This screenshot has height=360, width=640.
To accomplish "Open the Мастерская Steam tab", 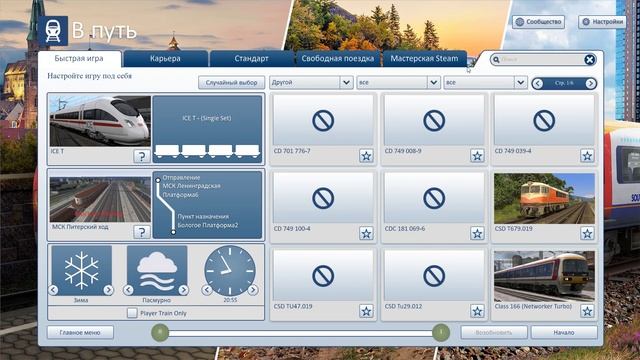I will [424, 58].
